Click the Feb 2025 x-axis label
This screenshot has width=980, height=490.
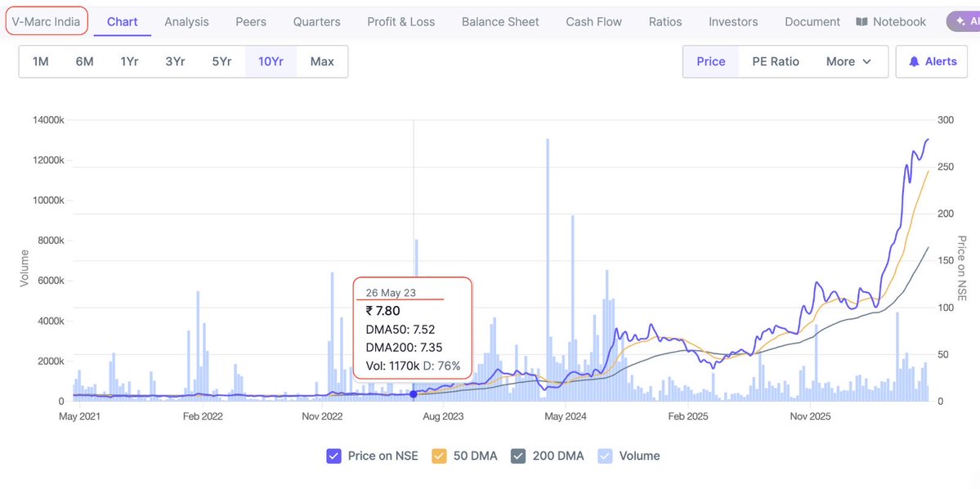(687, 415)
